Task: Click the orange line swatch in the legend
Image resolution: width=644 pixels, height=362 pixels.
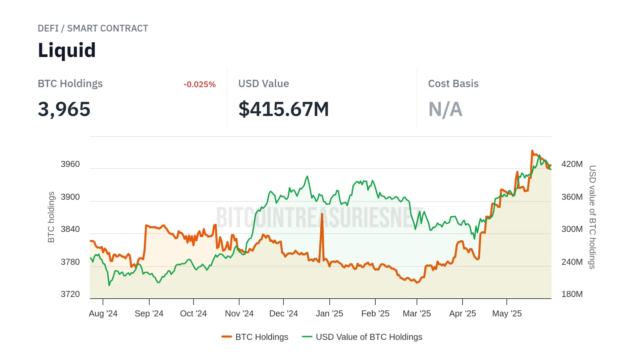Action: [x=227, y=337]
